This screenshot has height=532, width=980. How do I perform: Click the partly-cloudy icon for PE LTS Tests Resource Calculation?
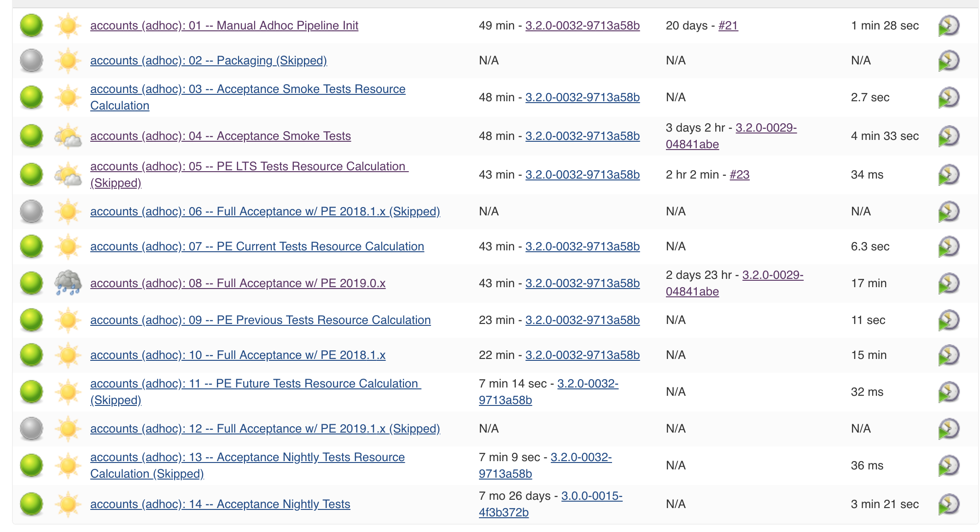67,174
